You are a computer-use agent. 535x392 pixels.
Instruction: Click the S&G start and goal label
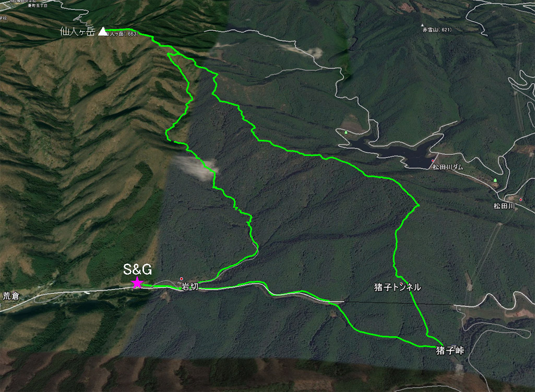click(137, 269)
